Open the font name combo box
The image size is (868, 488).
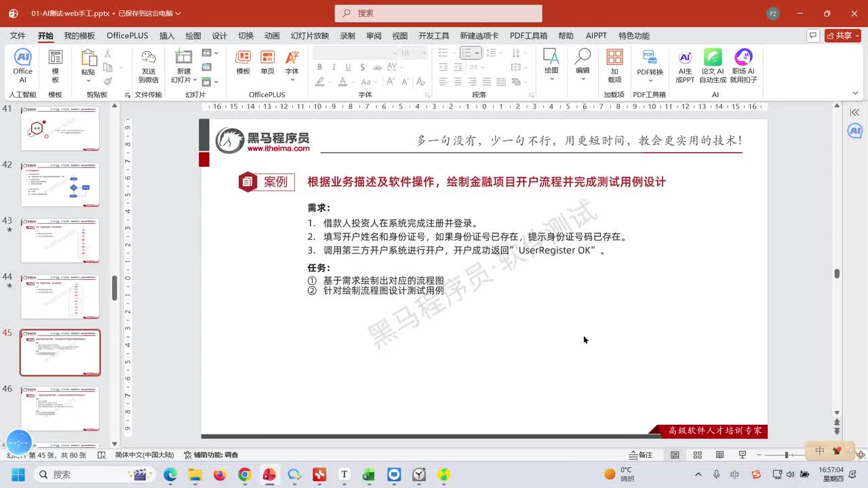coord(355,53)
